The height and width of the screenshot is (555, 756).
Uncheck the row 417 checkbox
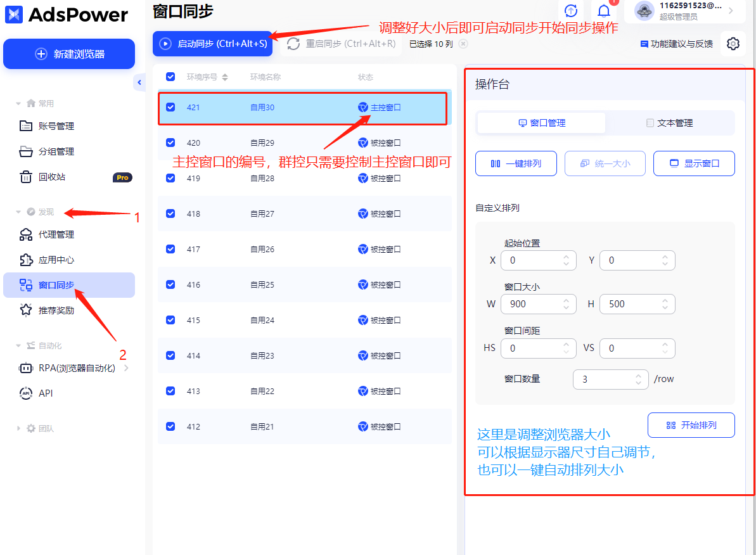pyautogui.click(x=170, y=249)
